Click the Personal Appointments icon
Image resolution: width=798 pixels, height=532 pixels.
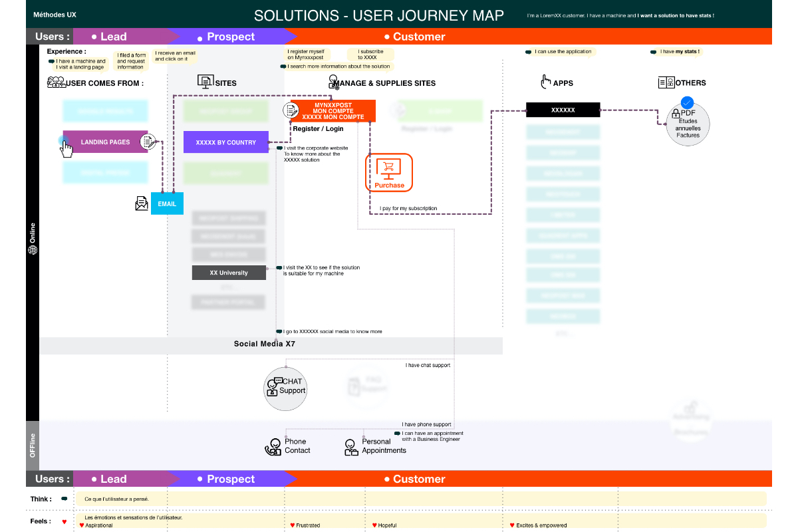coord(351,447)
